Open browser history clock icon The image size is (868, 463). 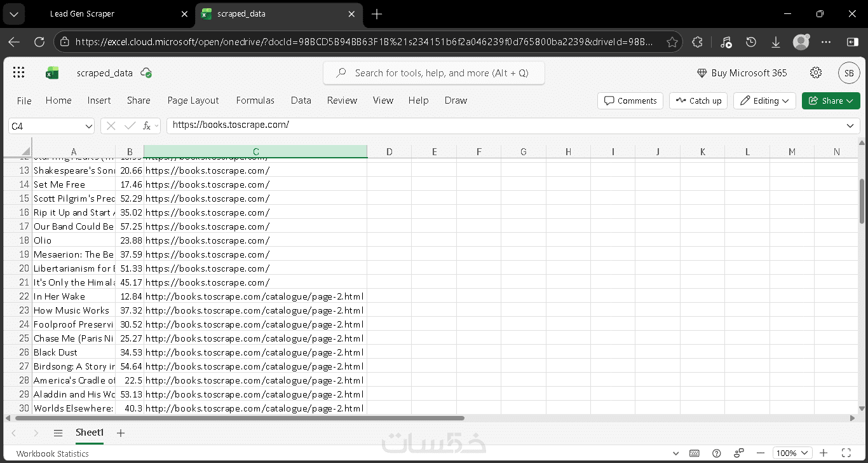coord(751,42)
